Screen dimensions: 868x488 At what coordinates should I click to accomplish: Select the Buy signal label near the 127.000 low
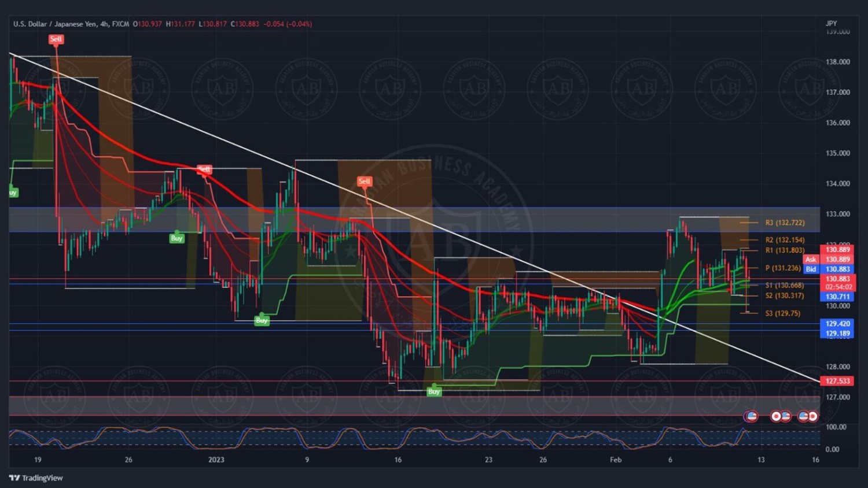[434, 391]
